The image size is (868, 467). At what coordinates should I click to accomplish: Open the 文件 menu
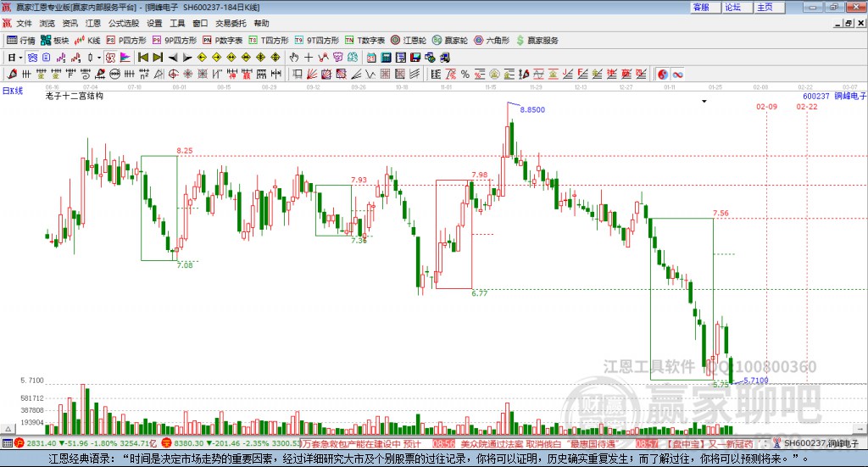(x=24, y=23)
